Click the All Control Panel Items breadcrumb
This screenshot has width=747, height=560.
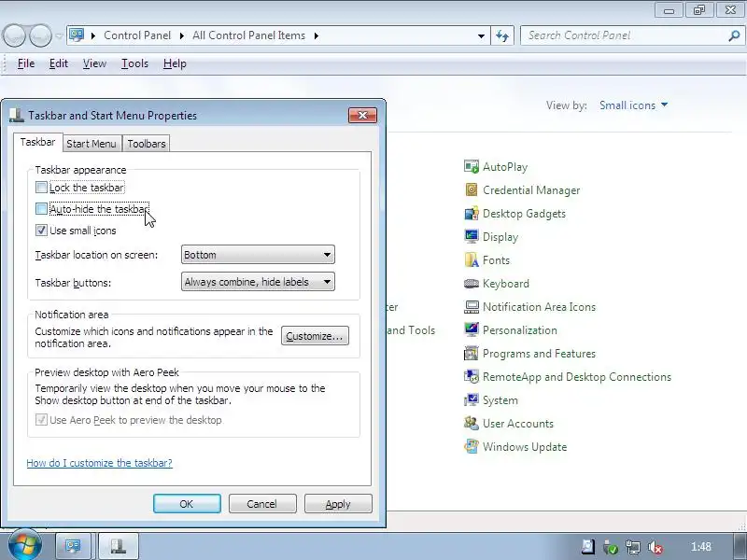tap(248, 35)
